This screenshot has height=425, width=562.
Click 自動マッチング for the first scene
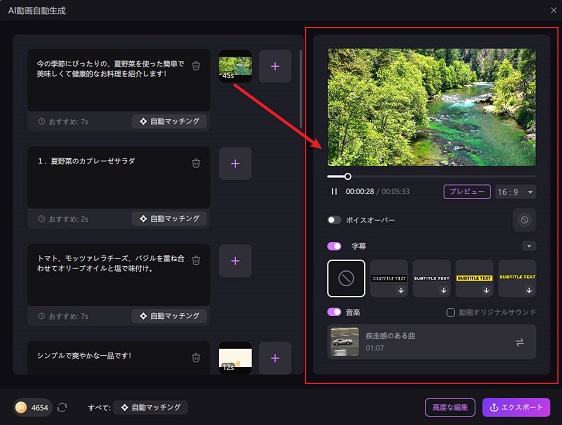169,121
